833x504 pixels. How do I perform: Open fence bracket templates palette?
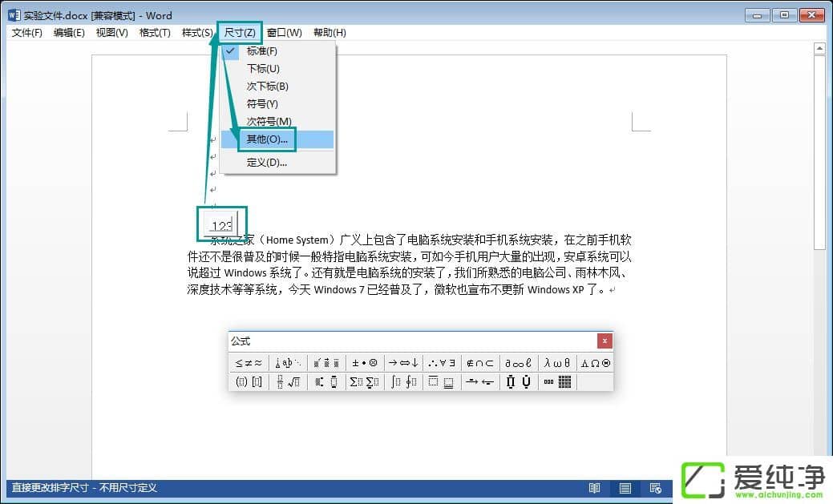coord(249,382)
